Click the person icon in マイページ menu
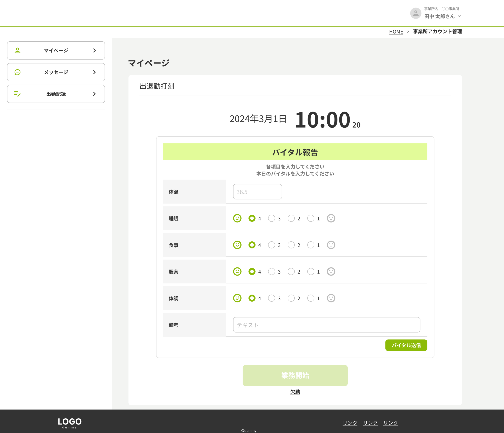Screen dimensions: 504x433 click(x=18, y=50)
